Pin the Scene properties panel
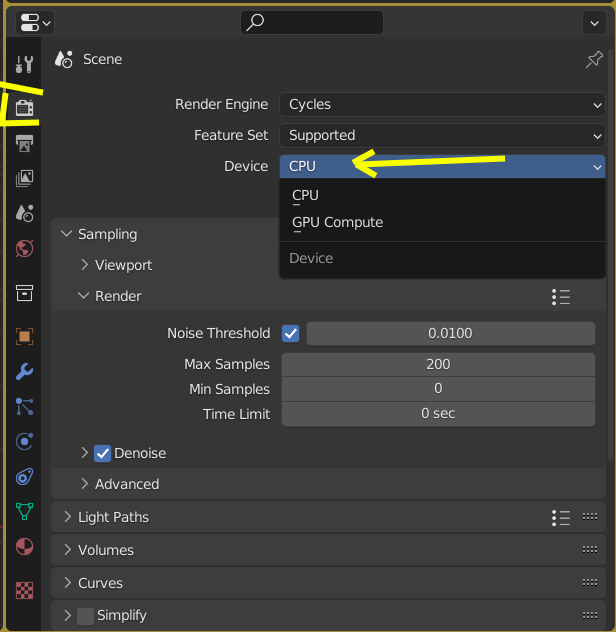This screenshot has width=616, height=632. pyautogui.click(x=593, y=60)
